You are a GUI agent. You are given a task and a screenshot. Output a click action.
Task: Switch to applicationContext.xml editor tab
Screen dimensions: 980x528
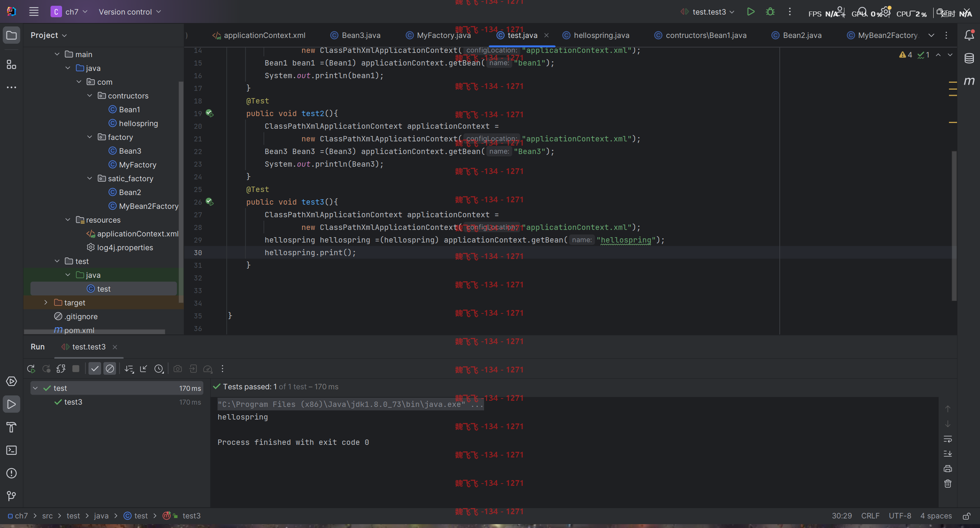(259, 35)
